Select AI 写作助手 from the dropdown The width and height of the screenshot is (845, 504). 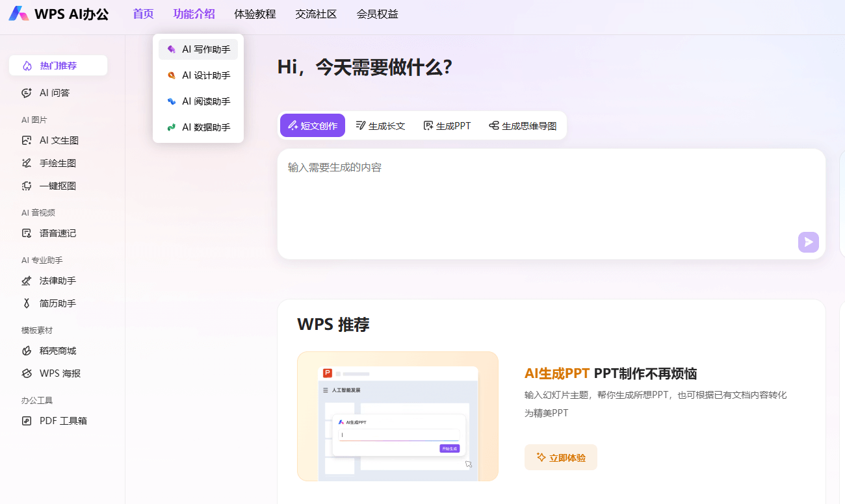(198, 49)
